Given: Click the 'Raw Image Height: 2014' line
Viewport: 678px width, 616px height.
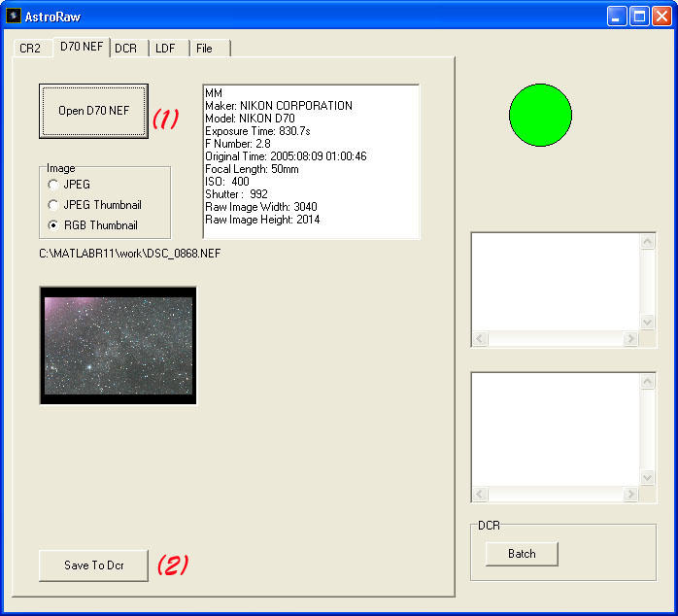Looking at the screenshot, I should click(x=262, y=220).
